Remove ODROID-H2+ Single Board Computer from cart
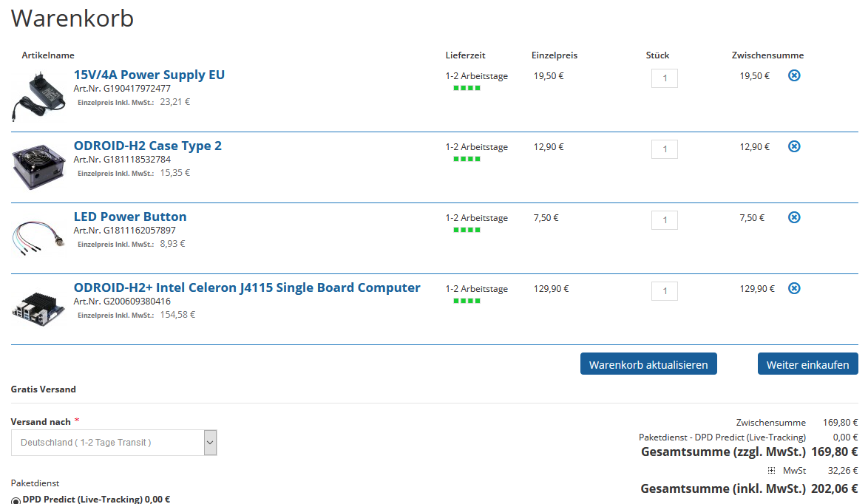 tap(794, 288)
